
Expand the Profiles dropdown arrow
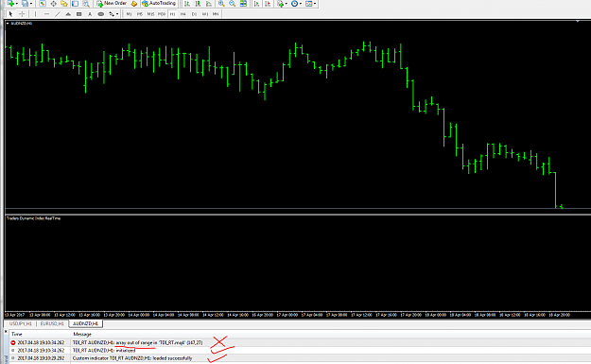(x=31, y=4)
